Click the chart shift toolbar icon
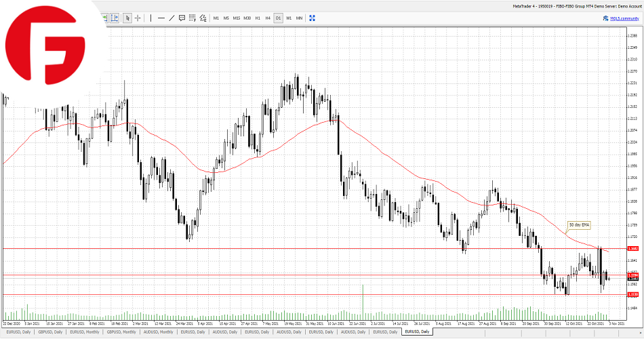The image size is (644, 339). click(x=115, y=18)
